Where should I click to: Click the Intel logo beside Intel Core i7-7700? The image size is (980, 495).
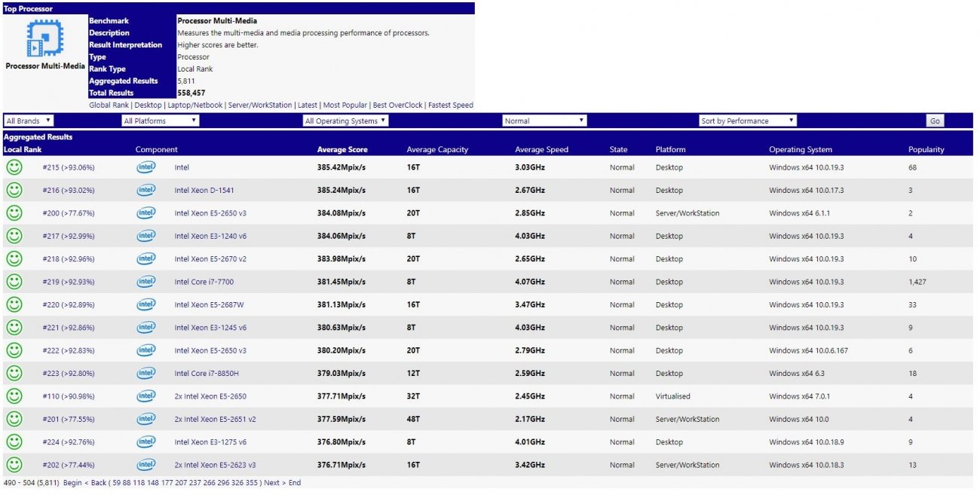click(x=146, y=282)
